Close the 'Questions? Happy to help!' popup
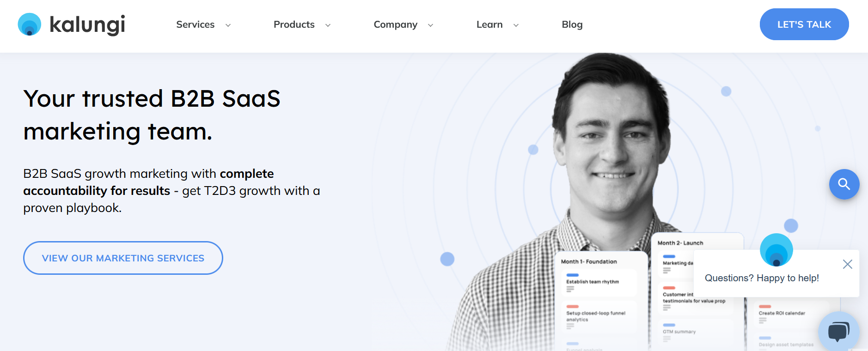Screen dimensions: 868x351 [x=847, y=264]
